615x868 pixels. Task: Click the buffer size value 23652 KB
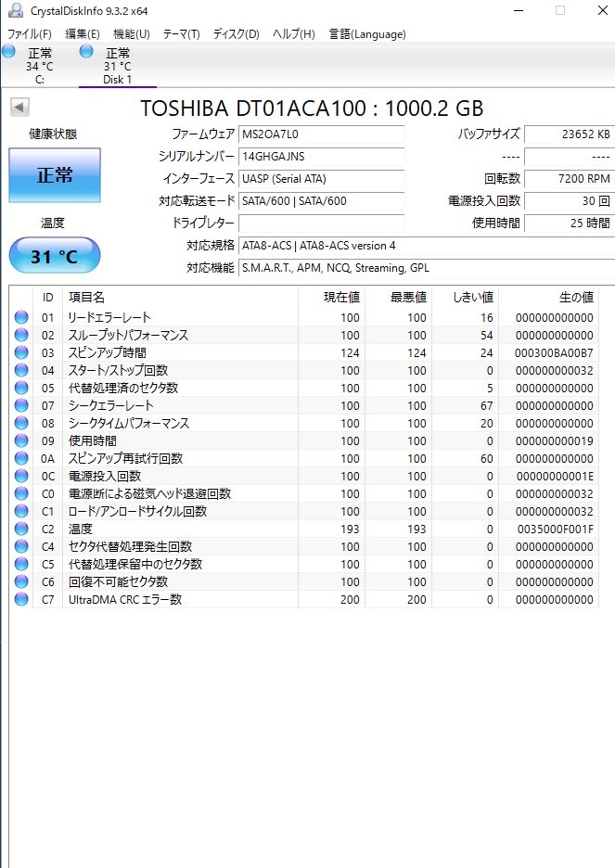(x=569, y=134)
